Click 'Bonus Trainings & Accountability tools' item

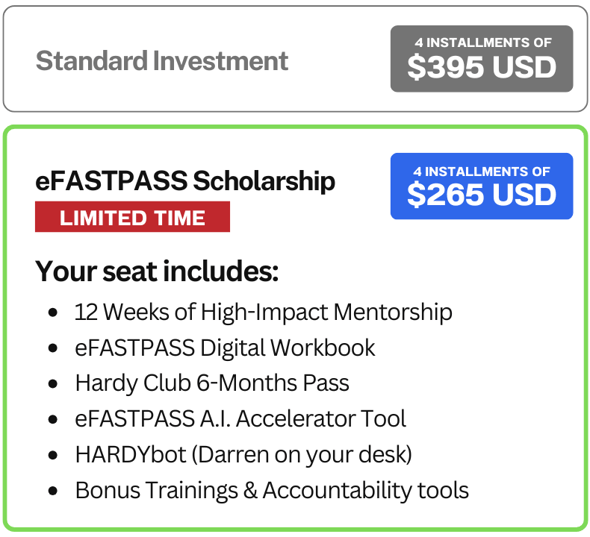coord(272,490)
